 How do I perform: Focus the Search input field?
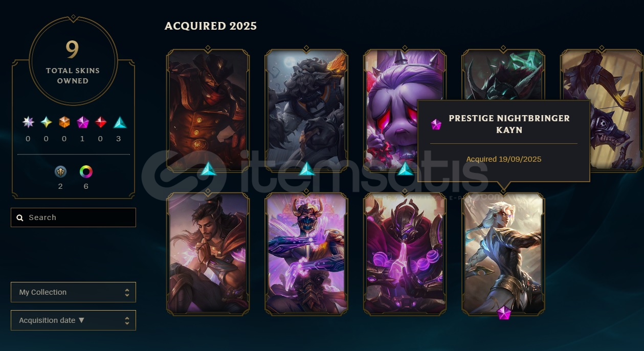[73, 217]
